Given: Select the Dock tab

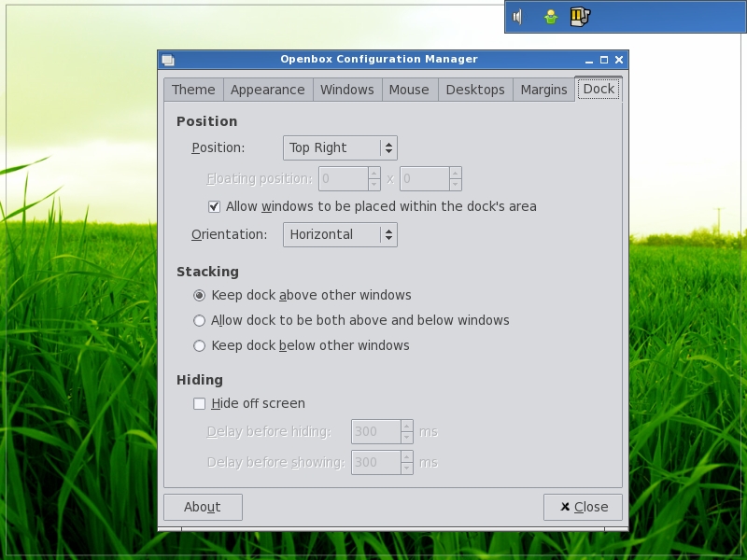Looking at the screenshot, I should coord(599,89).
